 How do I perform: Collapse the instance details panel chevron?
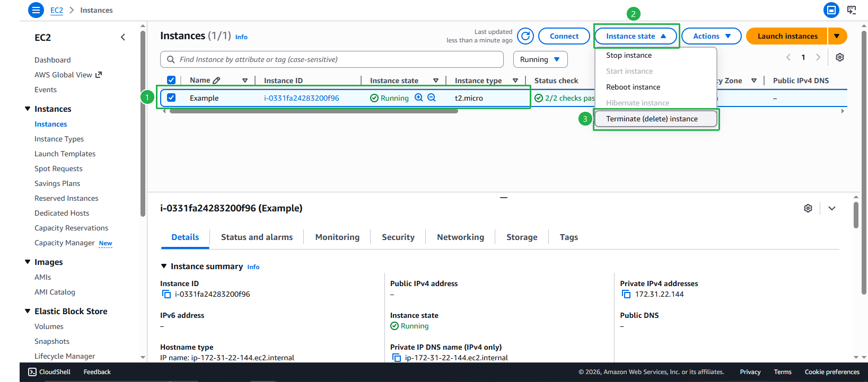pos(832,208)
